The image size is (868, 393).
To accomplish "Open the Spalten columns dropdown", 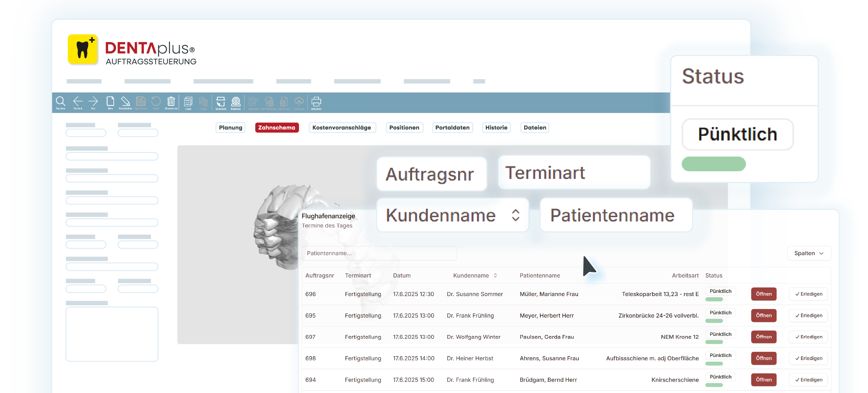I will pyautogui.click(x=809, y=253).
